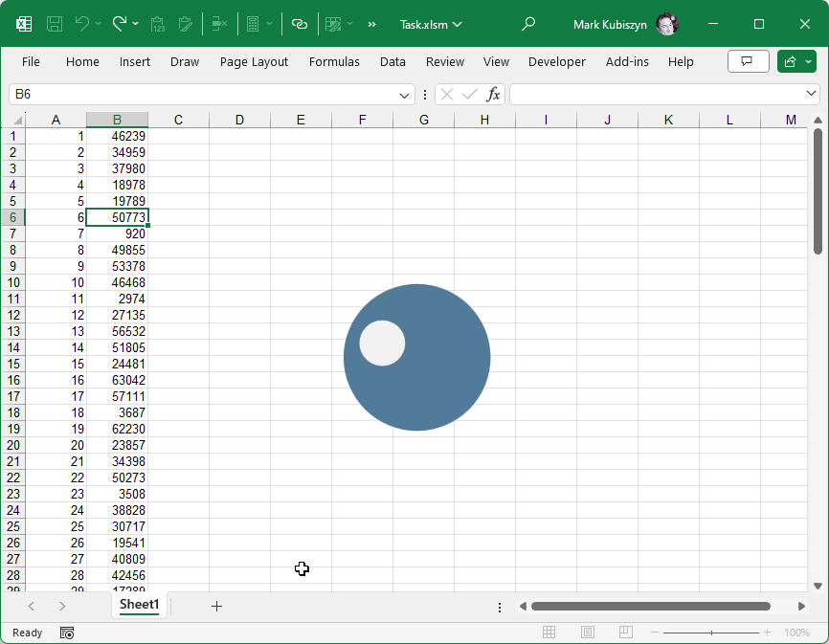Open the Task.xlsm file name dropdown
The image size is (829, 644).
(x=432, y=24)
